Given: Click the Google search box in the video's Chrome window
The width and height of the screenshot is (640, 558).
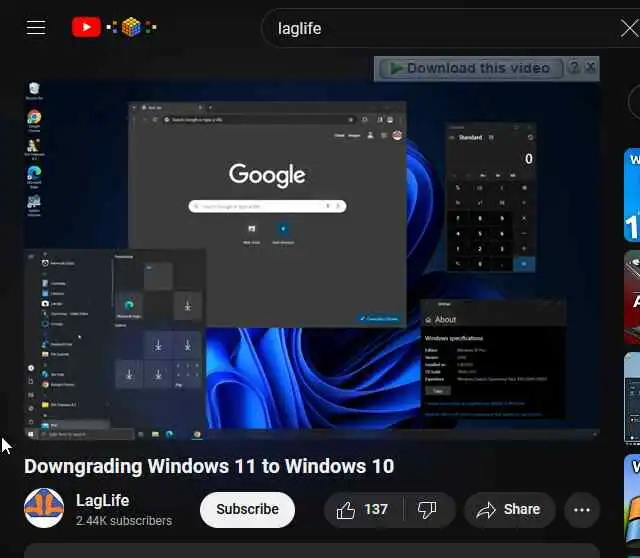Looking at the screenshot, I should click(267, 206).
